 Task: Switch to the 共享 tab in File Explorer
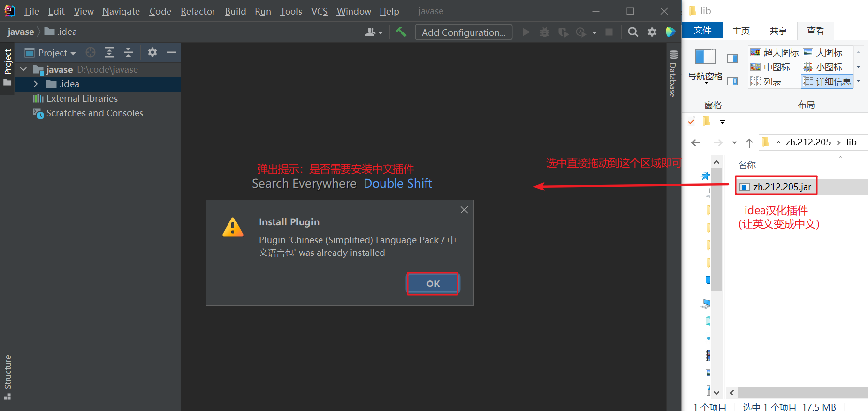point(778,31)
